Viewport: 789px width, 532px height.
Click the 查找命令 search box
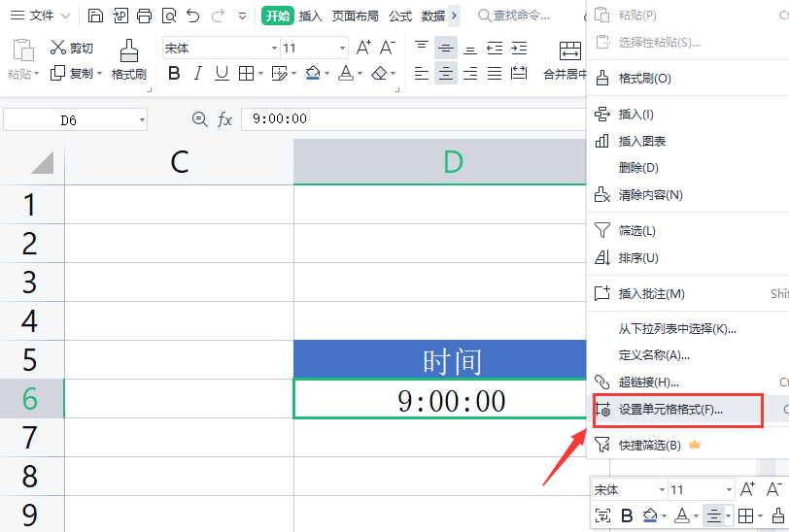(x=513, y=16)
